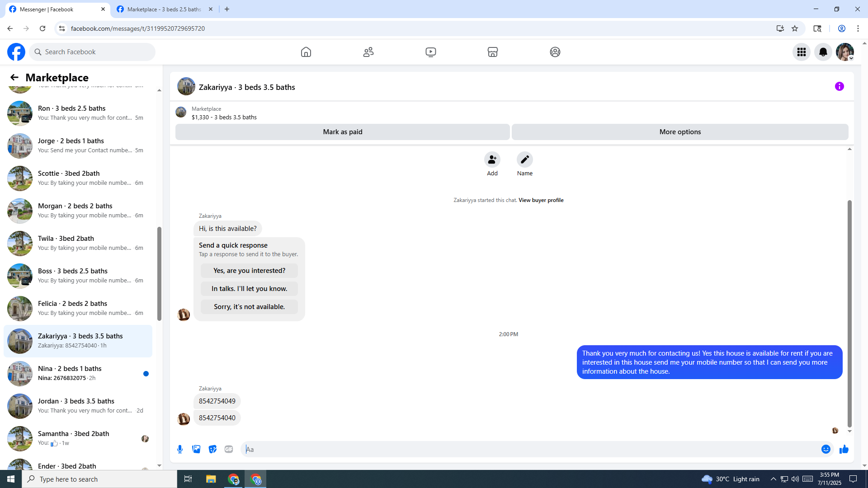Open the Boss 3 beds 2.5 baths chat

click(78, 276)
